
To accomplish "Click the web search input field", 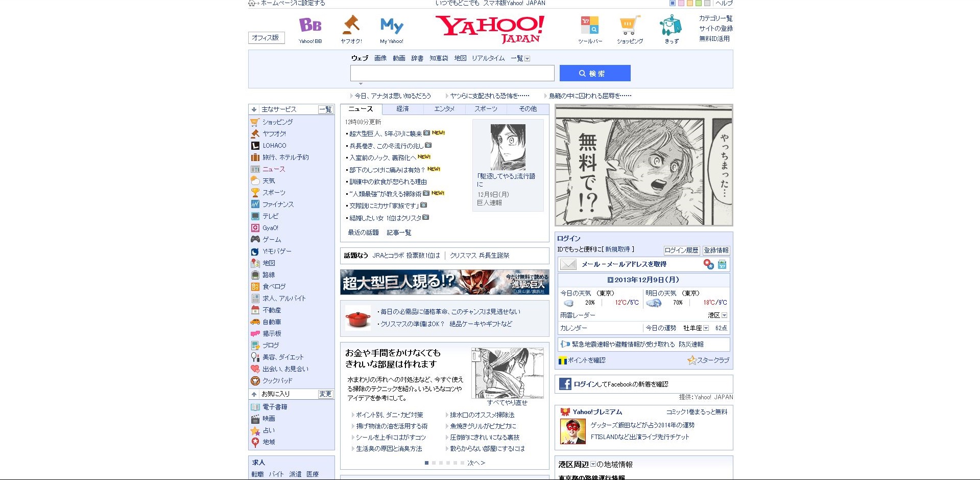I will tap(452, 73).
